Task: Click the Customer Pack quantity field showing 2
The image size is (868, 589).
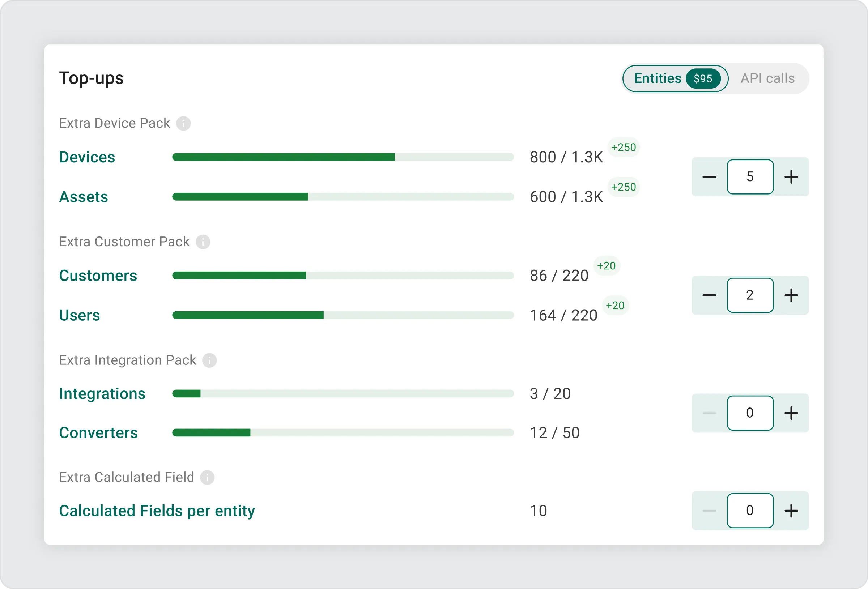Action: coord(750,295)
